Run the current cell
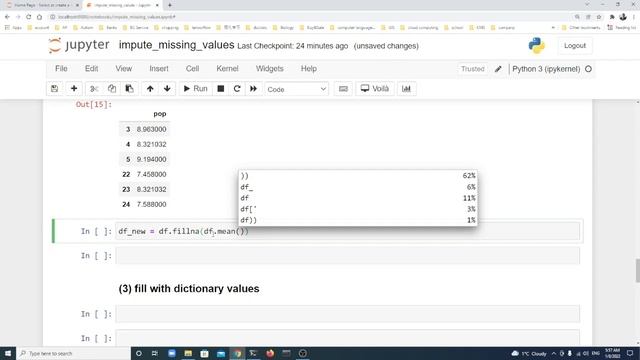640x360 pixels. 196,89
